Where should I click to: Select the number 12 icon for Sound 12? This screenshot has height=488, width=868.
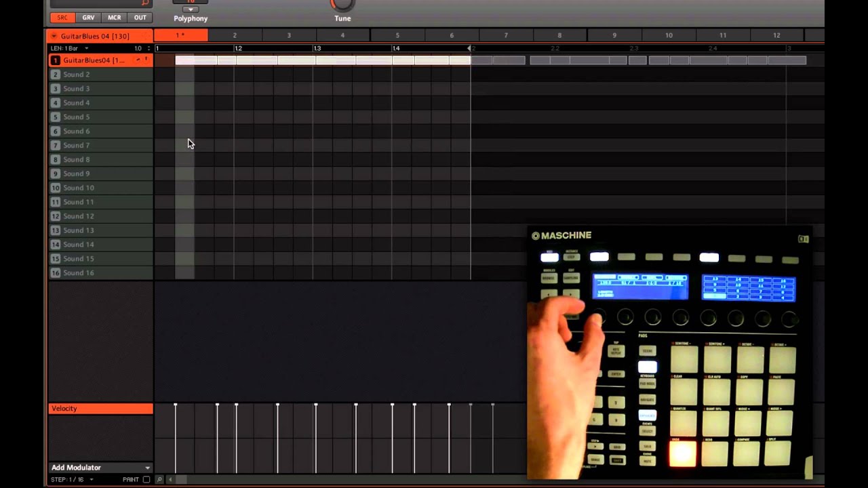(56, 216)
